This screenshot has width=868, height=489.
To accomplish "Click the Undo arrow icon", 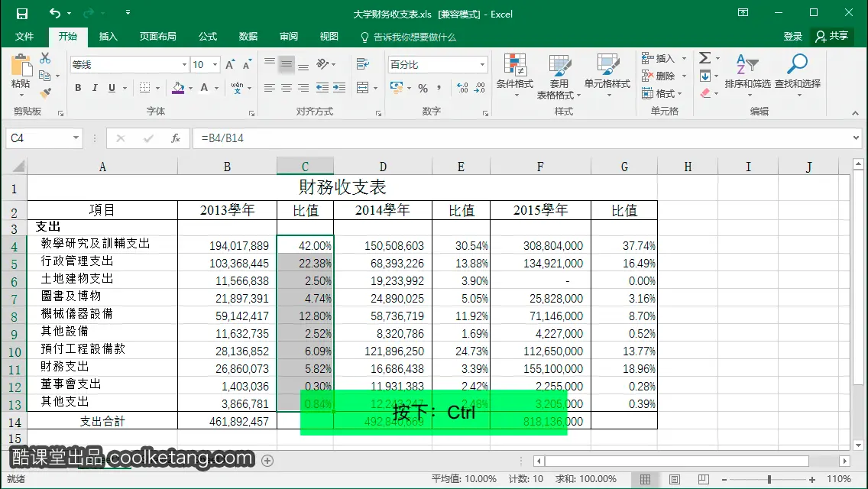I will pyautogui.click(x=55, y=13).
